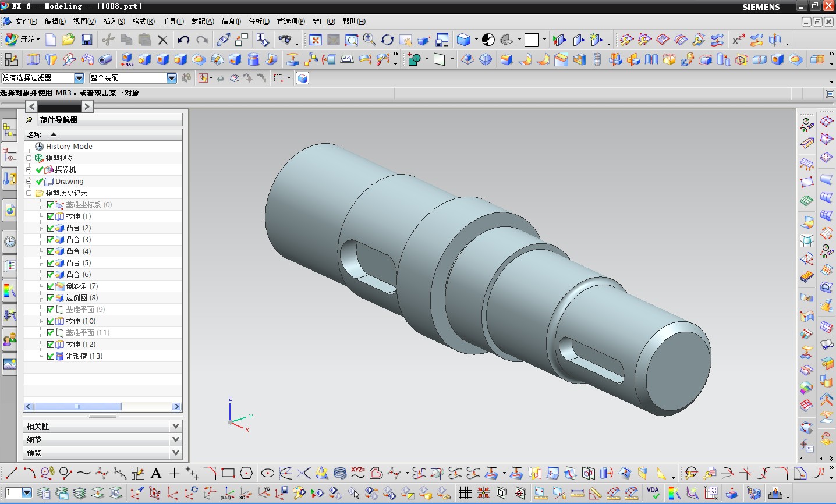The height and width of the screenshot is (504, 836).
Task: Open the 帮助(H) menu
Action: click(354, 22)
